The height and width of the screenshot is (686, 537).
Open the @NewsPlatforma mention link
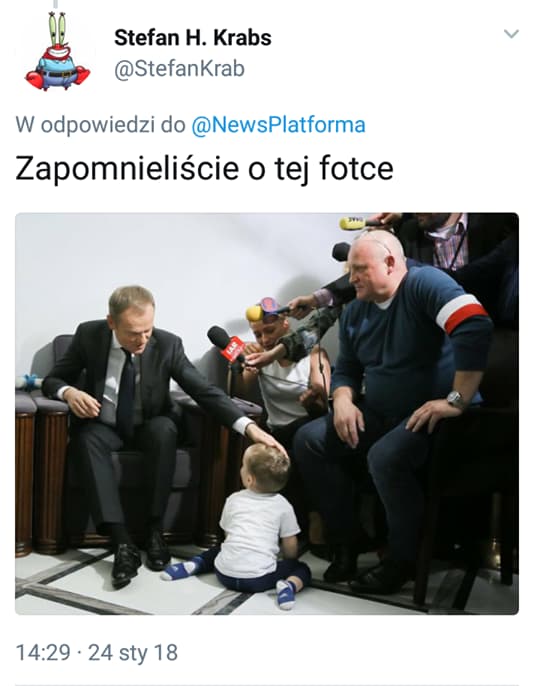coord(278,125)
